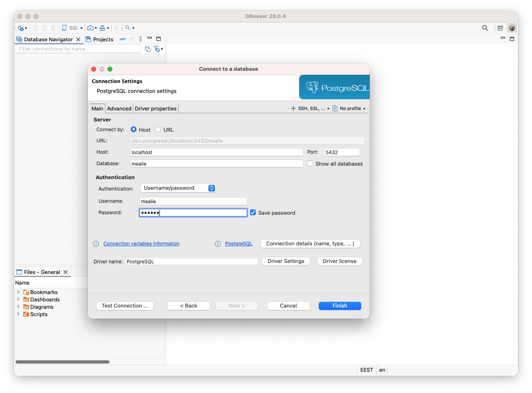Click Link with Editor arrows icon
The height and width of the screenshot is (393, 532).
[132, 39]
